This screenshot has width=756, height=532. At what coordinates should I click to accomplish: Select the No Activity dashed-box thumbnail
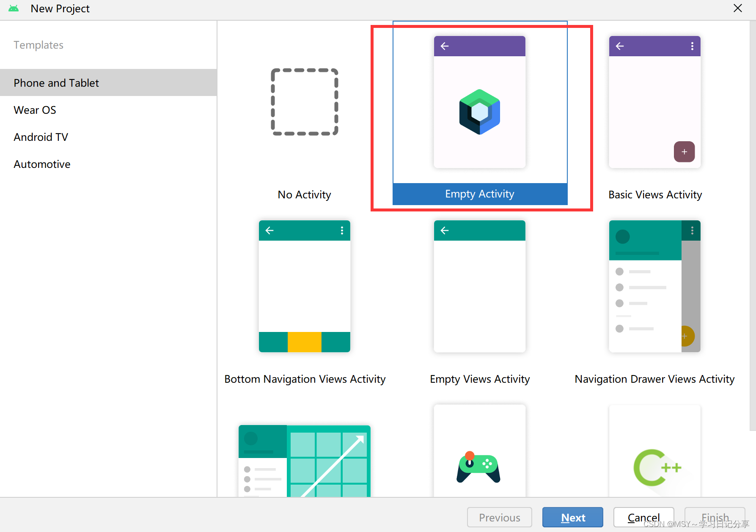[x=305, y=102]
